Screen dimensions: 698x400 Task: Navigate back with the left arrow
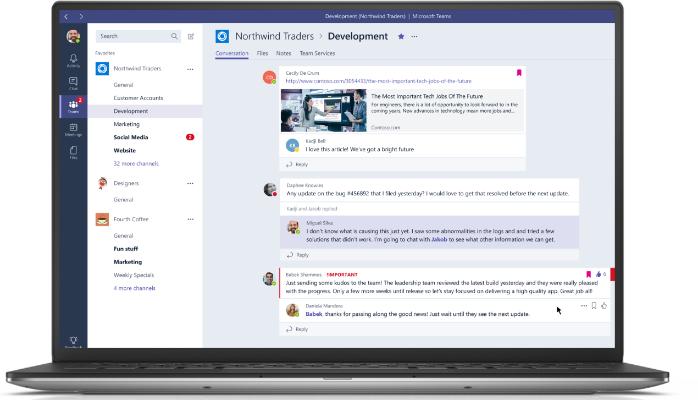[66, 16]
